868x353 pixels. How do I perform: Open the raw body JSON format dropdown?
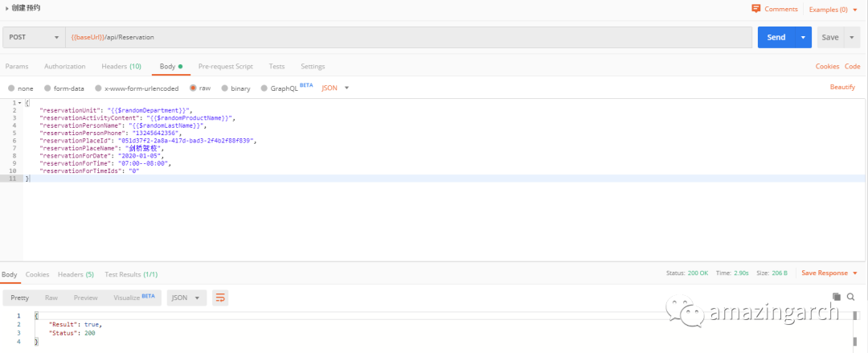[x=335, y=88]
